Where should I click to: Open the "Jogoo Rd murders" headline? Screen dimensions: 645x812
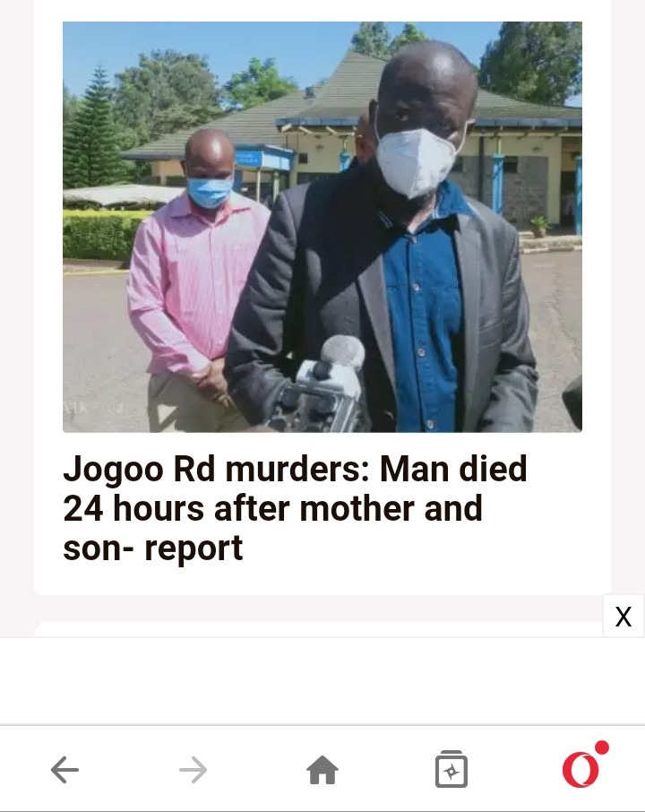point(295,508)
